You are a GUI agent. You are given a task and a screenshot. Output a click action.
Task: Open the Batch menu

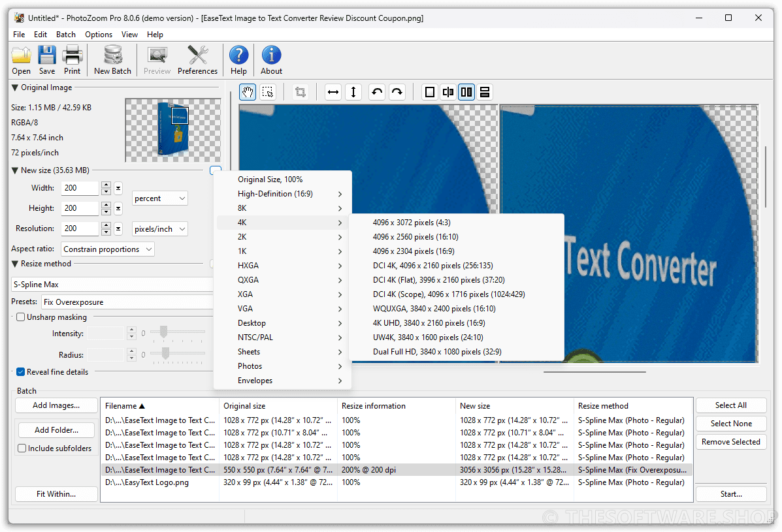(66, 35)
